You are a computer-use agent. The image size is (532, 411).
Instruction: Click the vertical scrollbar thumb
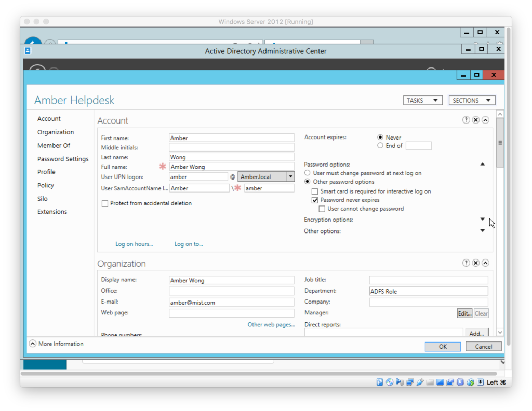point(500,143)
